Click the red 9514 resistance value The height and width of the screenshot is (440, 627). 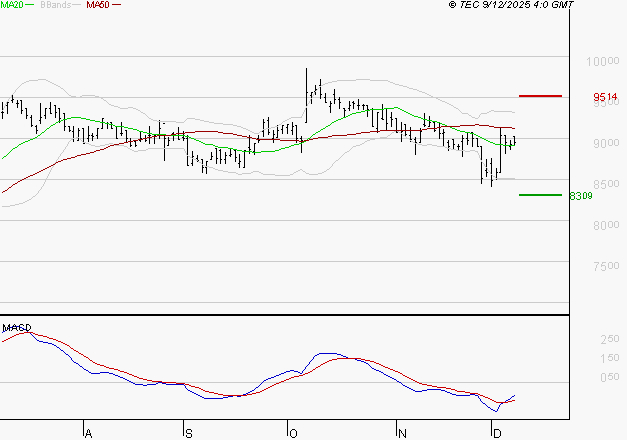605,97
